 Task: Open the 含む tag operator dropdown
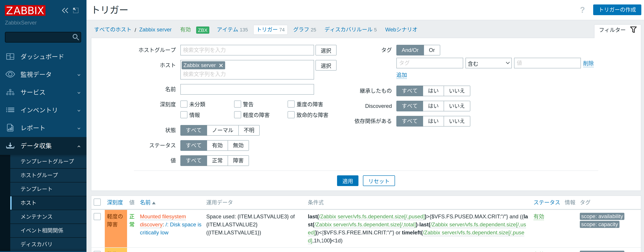tap(488, 63)
